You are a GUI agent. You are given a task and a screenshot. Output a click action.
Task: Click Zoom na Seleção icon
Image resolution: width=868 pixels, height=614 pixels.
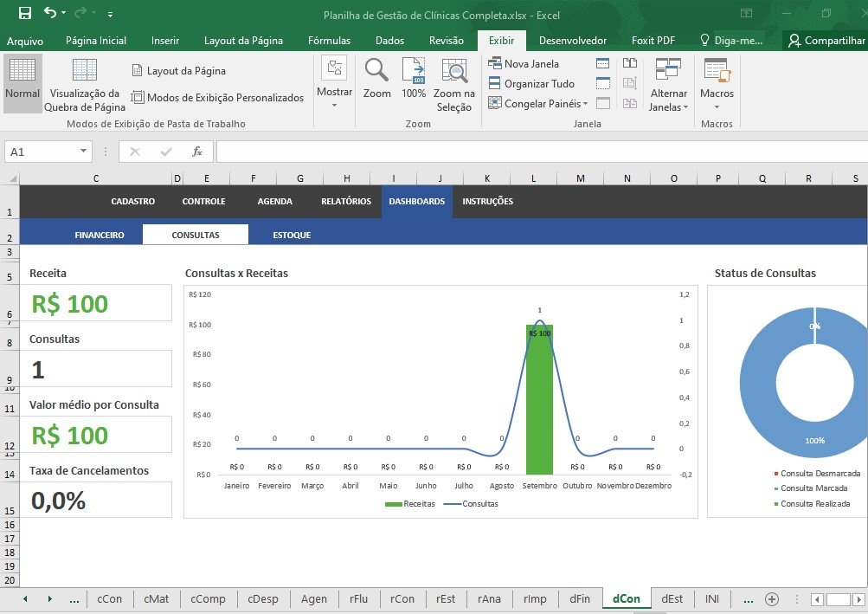[453, 83]
